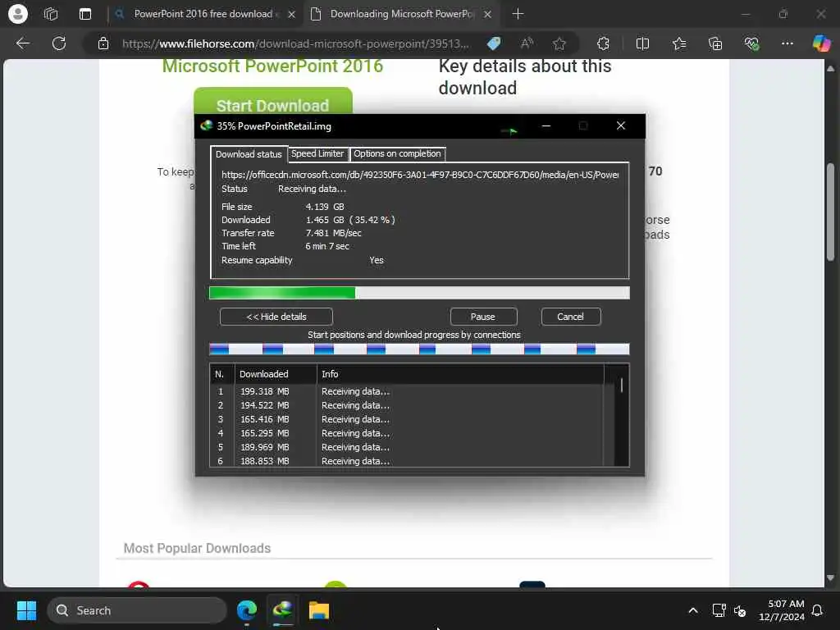Open a new browser tab
Viewport: 840px width, 630px height.
(518, 14)
